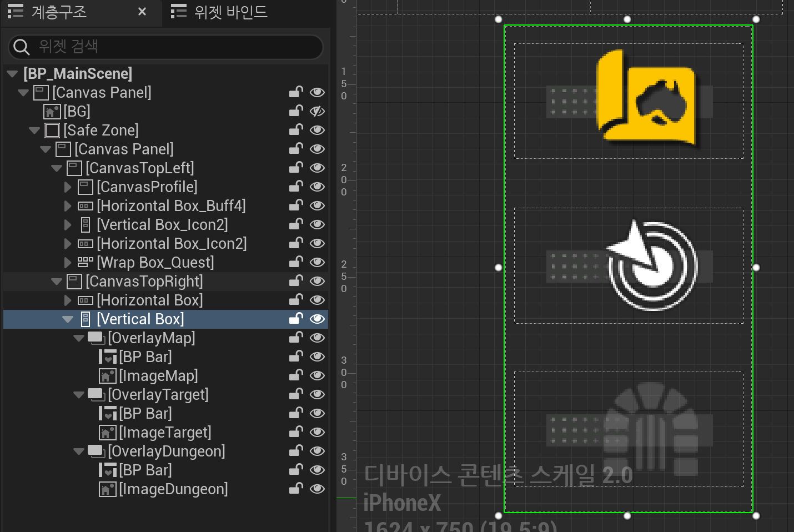Expand the CanvasProfile node
This screenshot has height=532, width=794.
click(x=68, y=187)
